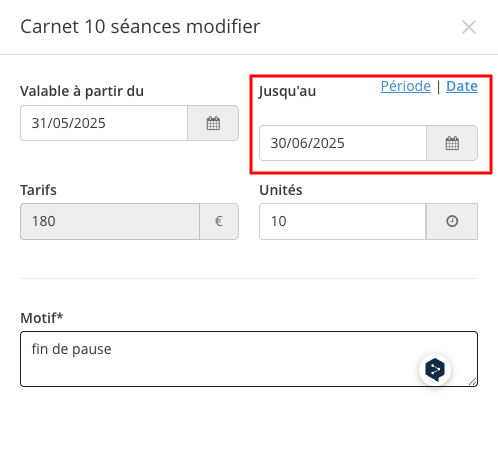Click the resize grip of Motif textarea
The image size is (498, 469).
pyautogui.click(x=473, y=382)
